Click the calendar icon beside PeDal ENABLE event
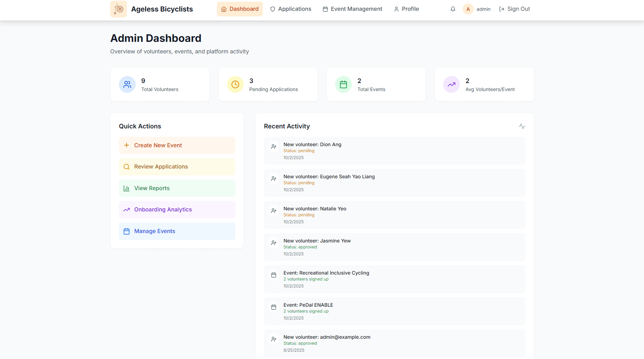This screenshot has width=644, height=359. tap(273, 307)
